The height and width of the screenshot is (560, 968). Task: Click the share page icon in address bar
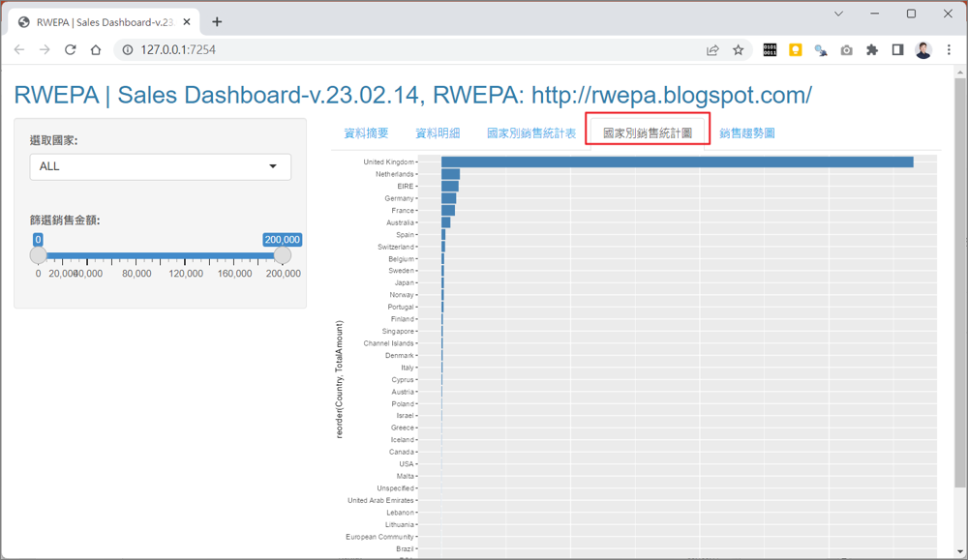pos(713,50)
